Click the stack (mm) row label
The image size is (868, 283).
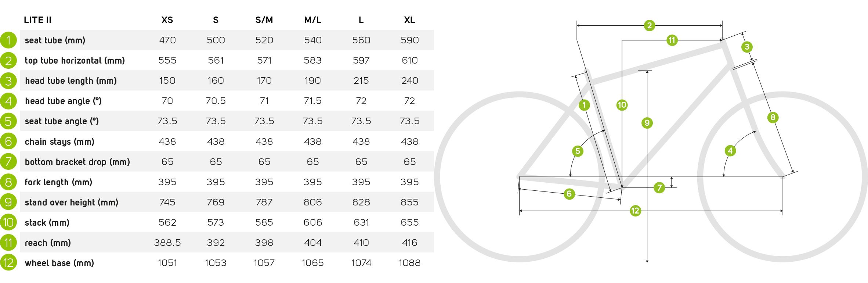click(47, 222)
